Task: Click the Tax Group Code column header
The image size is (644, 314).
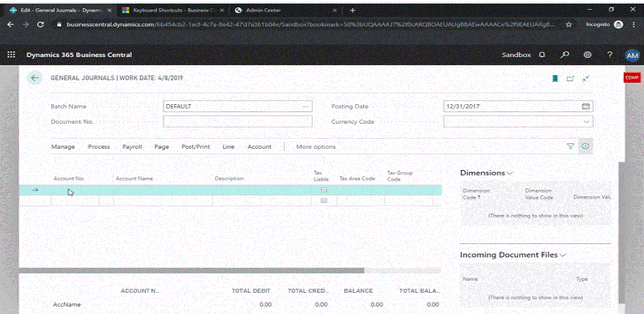Action: [x=400, y=176]
